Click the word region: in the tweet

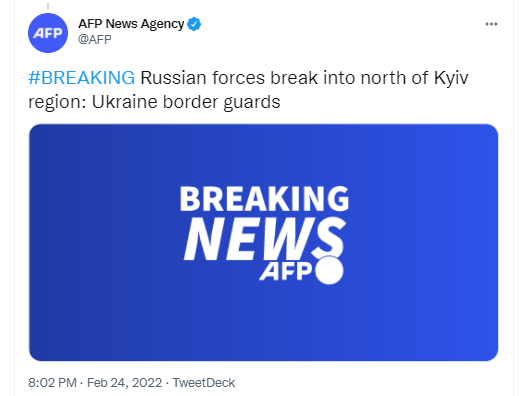click(57, 103)
